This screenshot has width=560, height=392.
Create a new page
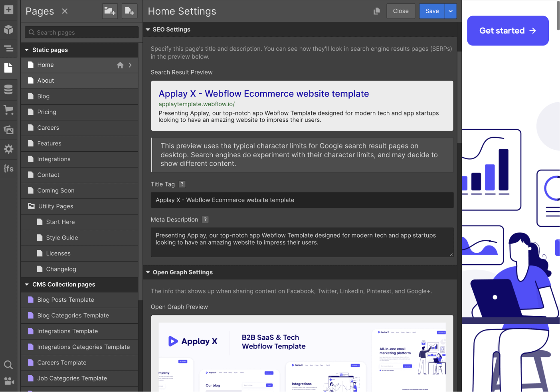129,11
